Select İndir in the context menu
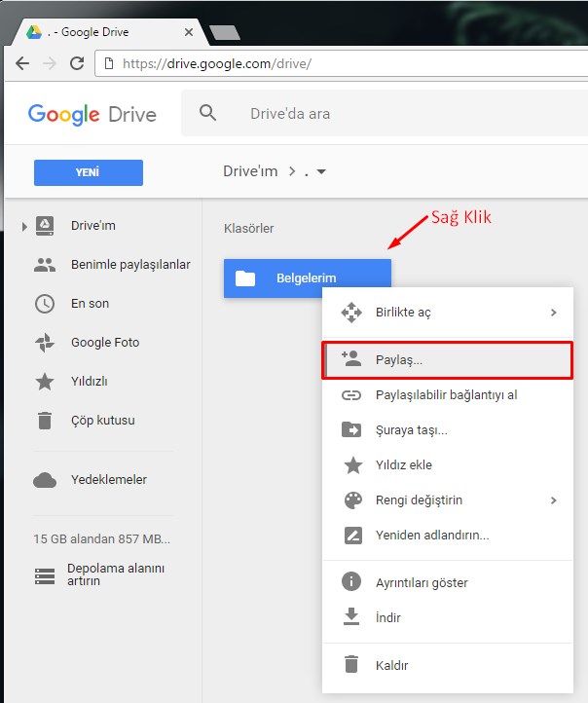The image size is (588, 703). 387,617
